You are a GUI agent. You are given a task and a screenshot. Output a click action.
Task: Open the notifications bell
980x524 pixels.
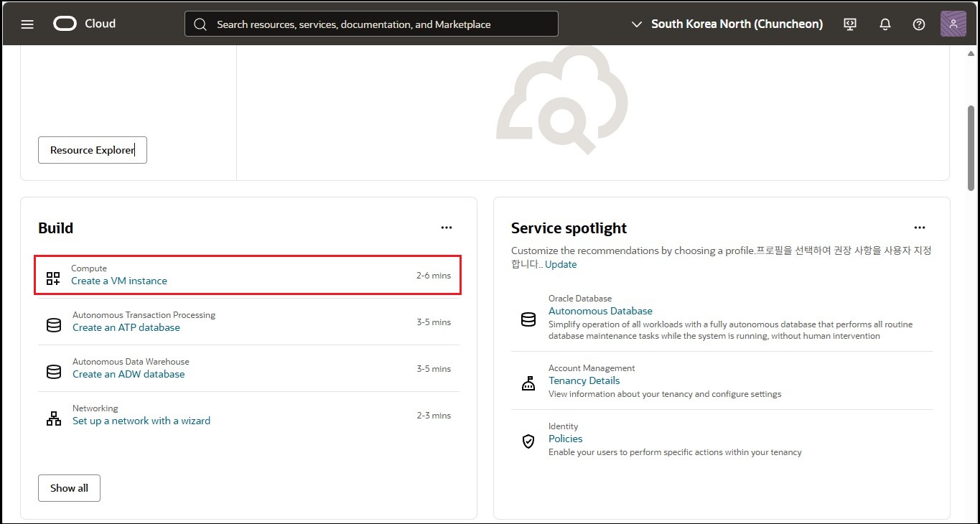[885, 24]
